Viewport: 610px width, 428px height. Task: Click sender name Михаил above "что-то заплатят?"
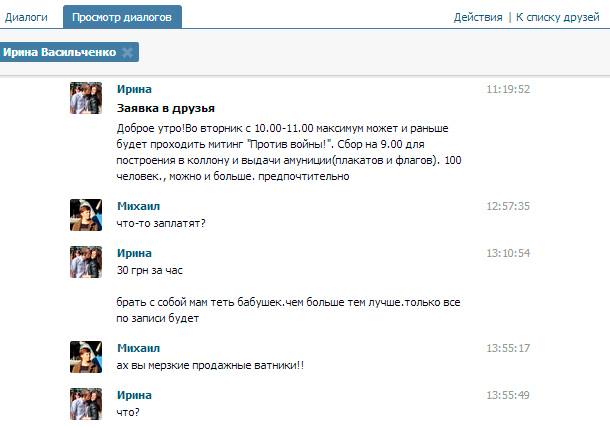point(138,206)
